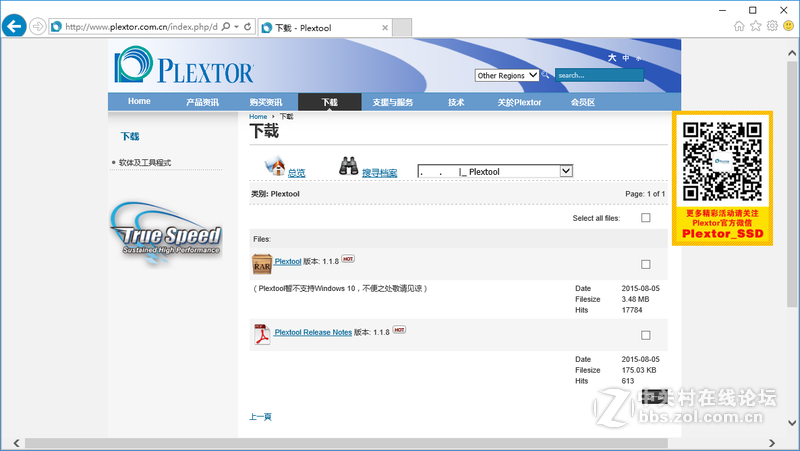The image size is (800, 451).
Task: Open the Plextool download link
Action: click(288, 261)
